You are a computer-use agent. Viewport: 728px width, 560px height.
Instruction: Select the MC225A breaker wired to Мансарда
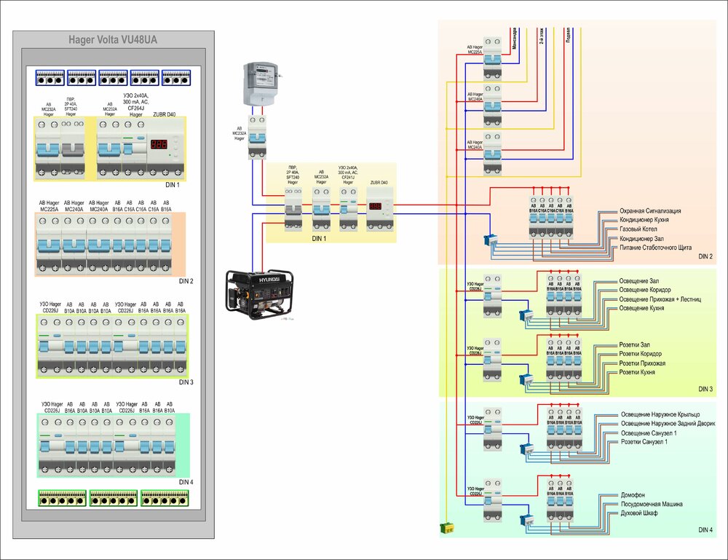[x=492, y=58]
